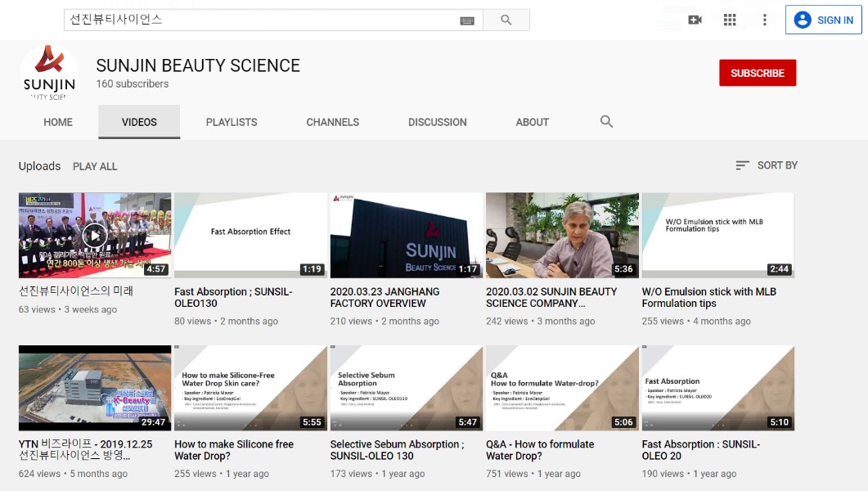Click '242 views • 3 months ago' text

(540, 321)
